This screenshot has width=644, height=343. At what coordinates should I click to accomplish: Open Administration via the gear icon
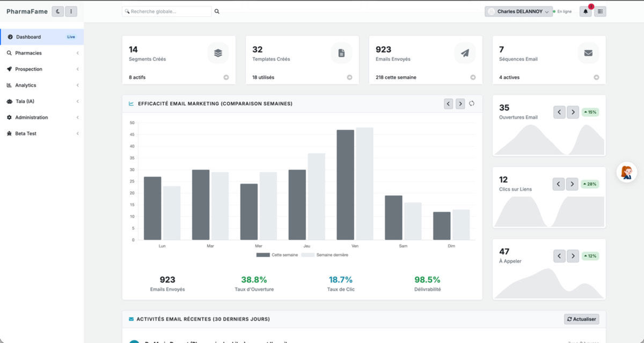click(9, 117)
